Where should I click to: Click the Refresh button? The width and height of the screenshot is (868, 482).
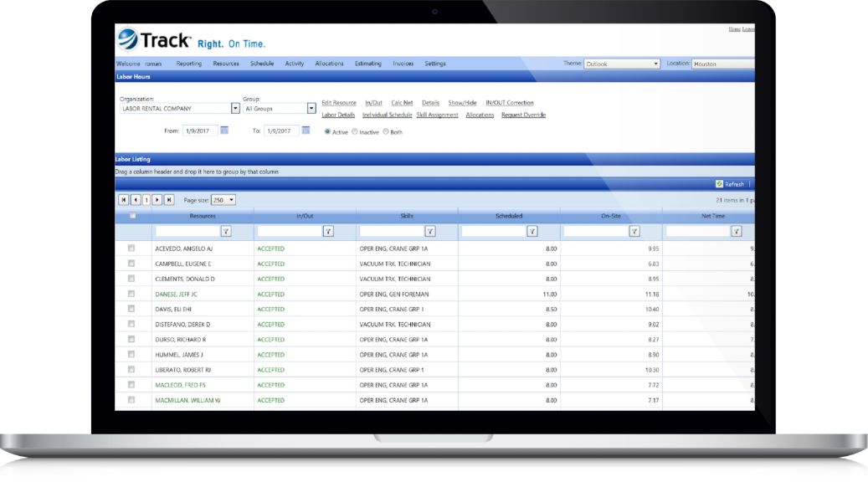[730, 184]
